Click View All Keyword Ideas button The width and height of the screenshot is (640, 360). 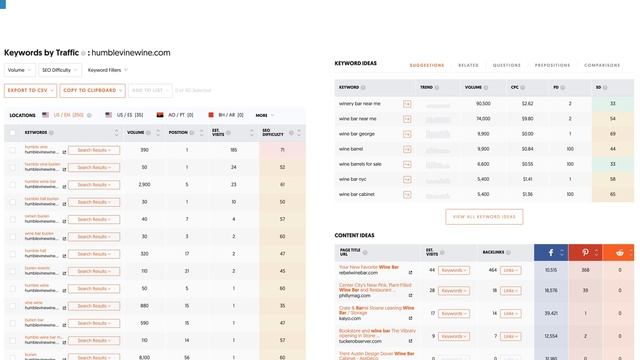click(x=484, y=217)
